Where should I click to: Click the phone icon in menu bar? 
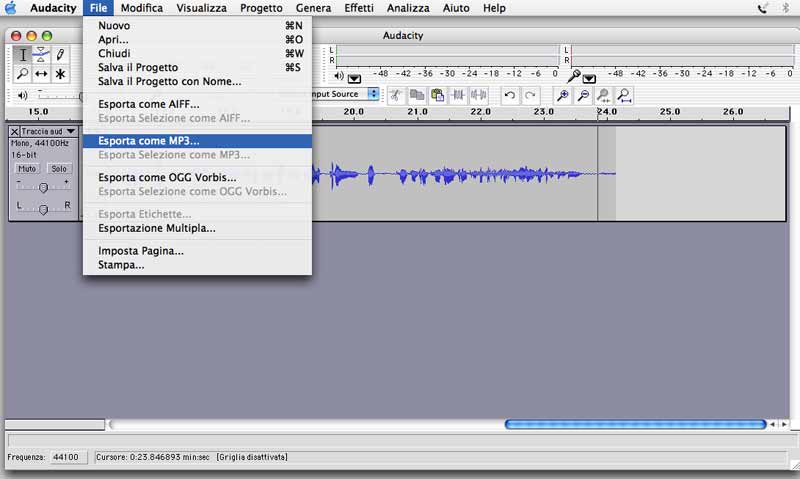point(763,8)
